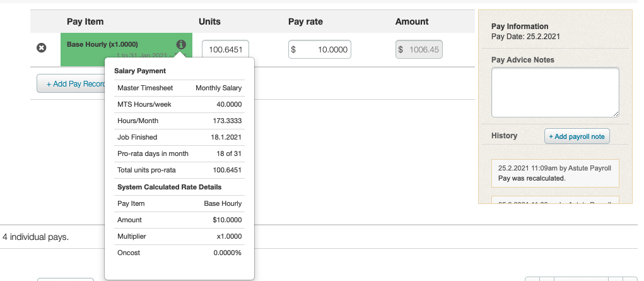The width and height of the screenshot is (644, 281).
Task: Click the Add Pay Record button
Action: [x=71, y=84]
